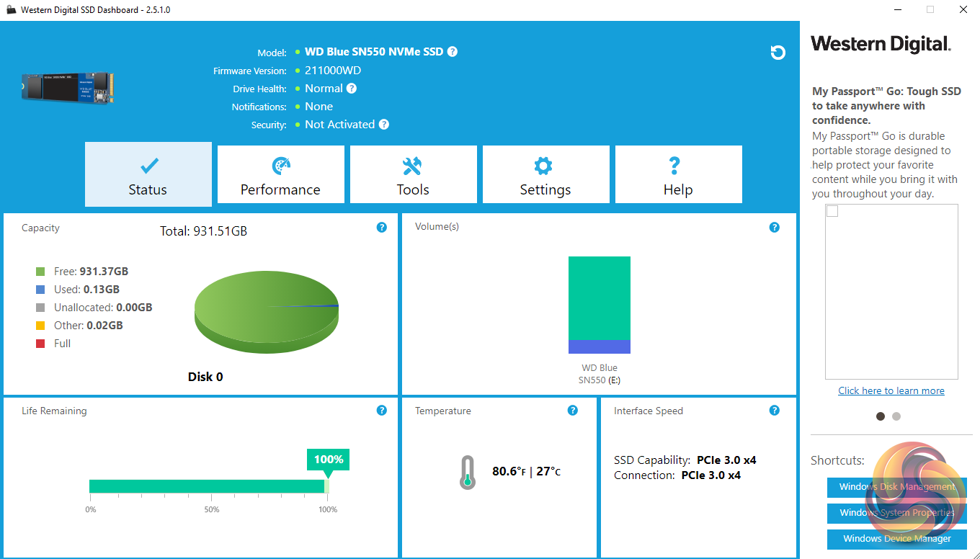Click the WD Blue SSD drive image

67,87
